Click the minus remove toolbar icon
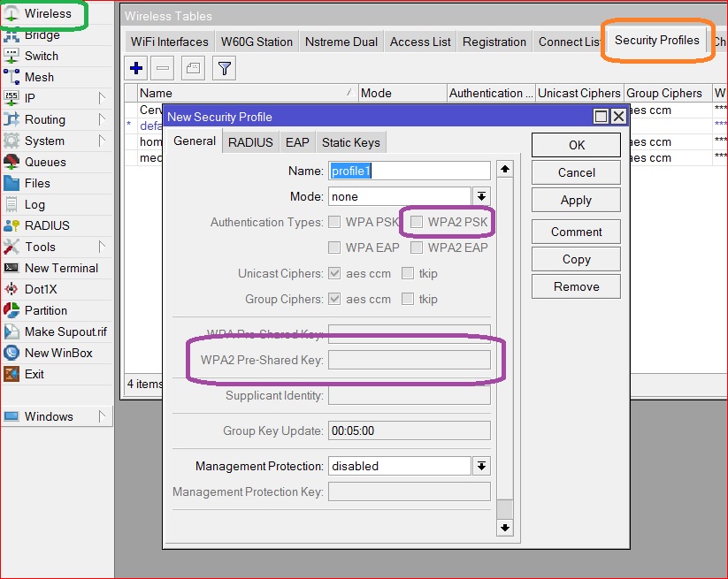The height and width of the screenshot is (579, 728). tap(163, 69)
